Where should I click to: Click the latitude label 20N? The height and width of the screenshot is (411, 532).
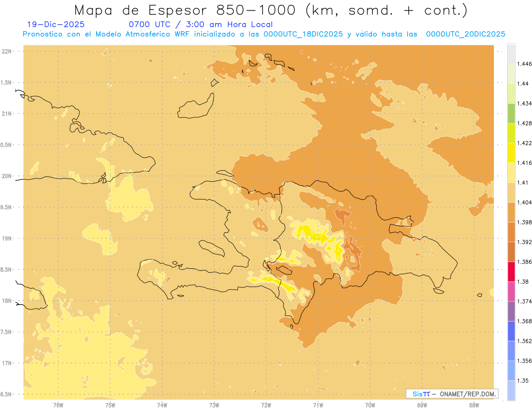tap(7, 176)
